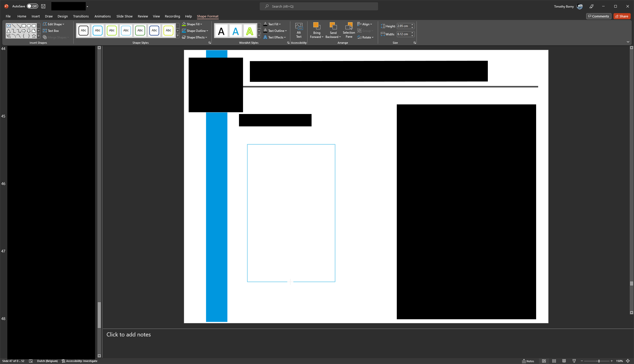Apply the blue WordArt A style
The image size is (634, 364).
[235, 31]
